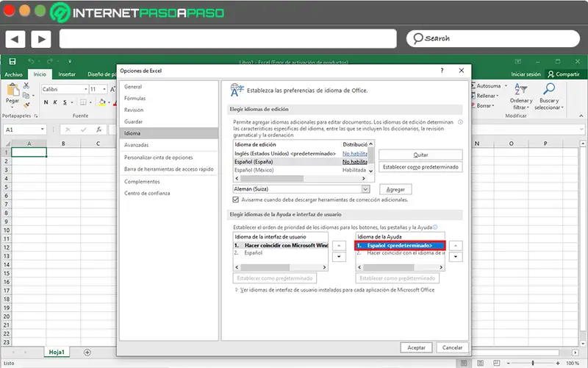Open Buscar y seleccionar menu
This screenshot has height=368, width=588.
(549, 96)
